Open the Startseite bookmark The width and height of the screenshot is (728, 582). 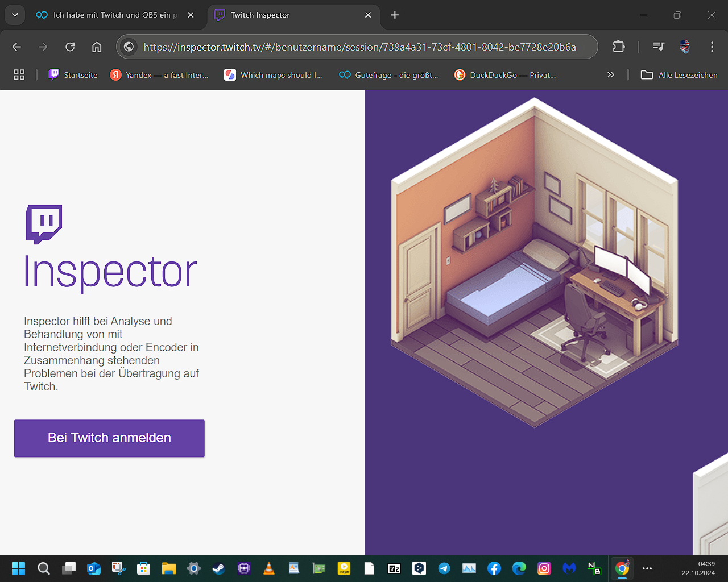tap(73, 75)
